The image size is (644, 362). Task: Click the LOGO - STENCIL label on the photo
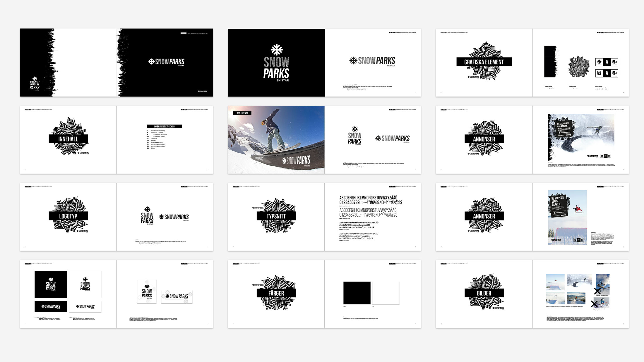(x=242, y=113)
